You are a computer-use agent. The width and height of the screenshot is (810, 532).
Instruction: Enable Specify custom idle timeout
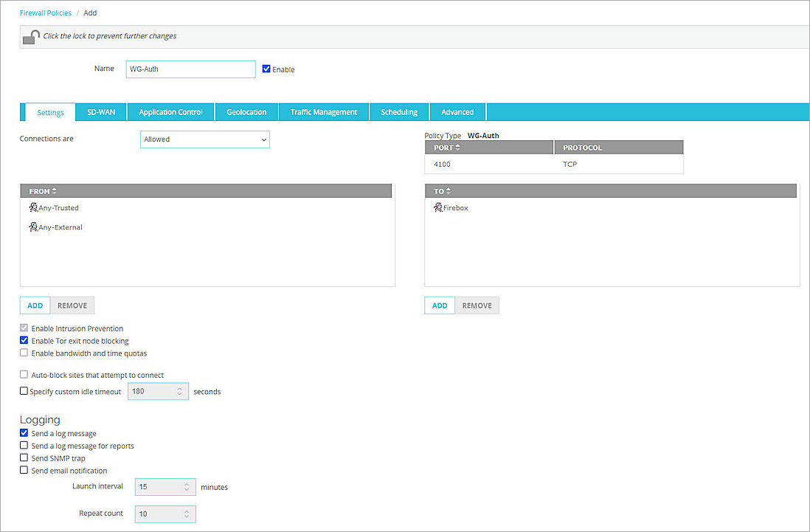(x=23, y=391)
